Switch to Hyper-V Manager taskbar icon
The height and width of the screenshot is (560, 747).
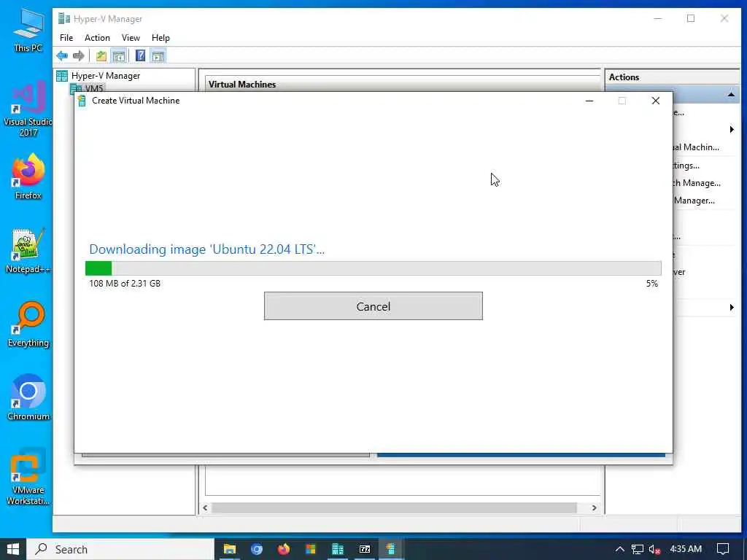click(338, 549)
